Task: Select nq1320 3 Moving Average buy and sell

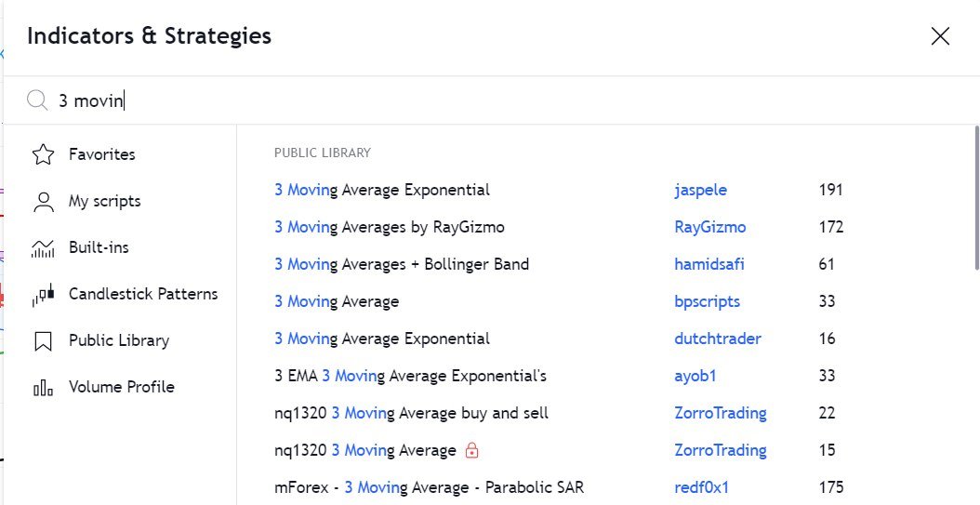Action: (x=411, y=413)
